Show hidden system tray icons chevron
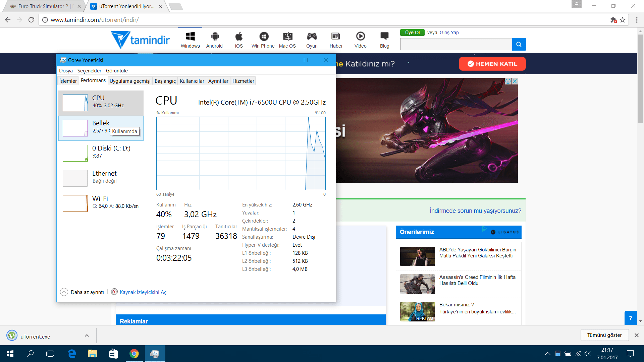Image resolution: width=644 pixels, height=362 pixels. [x=547, y=354]
